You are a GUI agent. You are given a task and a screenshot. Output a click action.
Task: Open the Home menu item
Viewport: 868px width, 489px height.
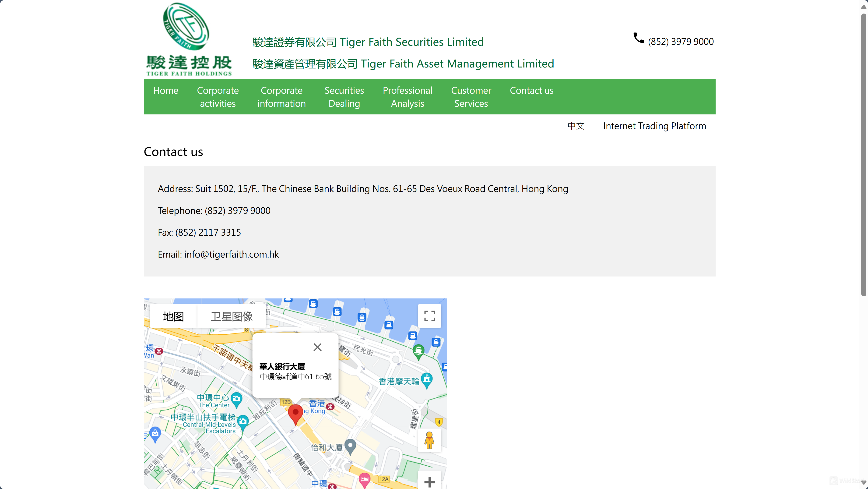165,90
